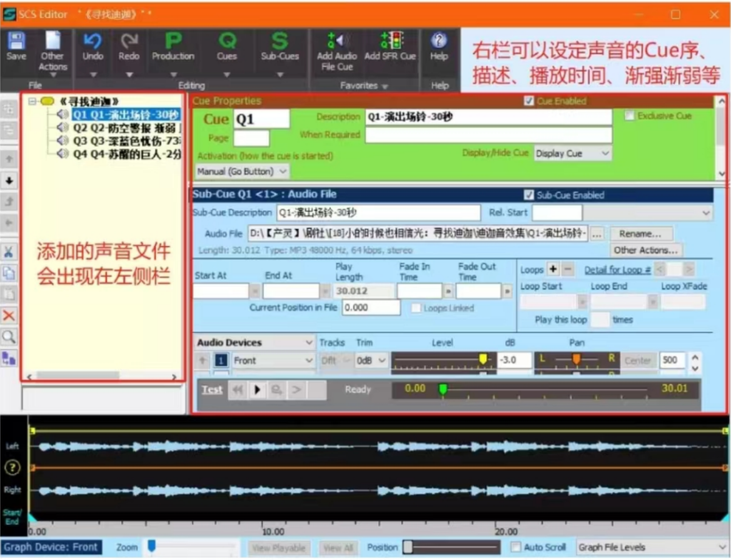731x560 pixels.
Task: Toggle the Loops Linked checkbox
Action: click(416, 308)
